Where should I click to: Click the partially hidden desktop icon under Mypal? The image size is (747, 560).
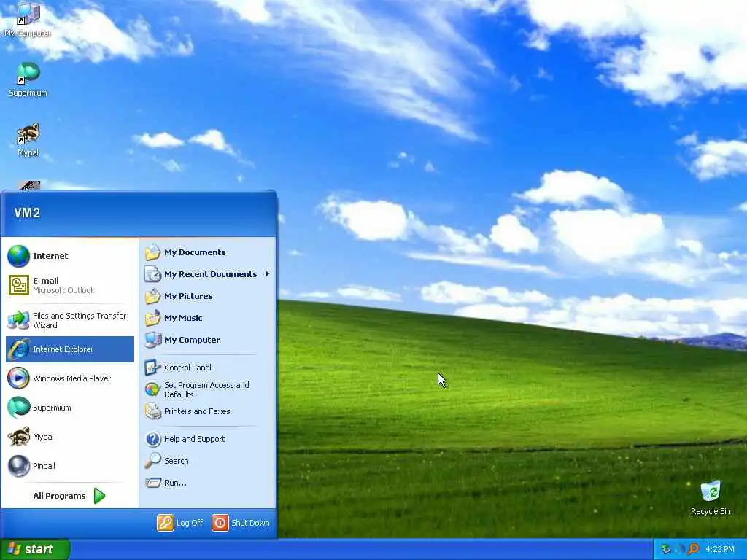(x=28, y=185)
